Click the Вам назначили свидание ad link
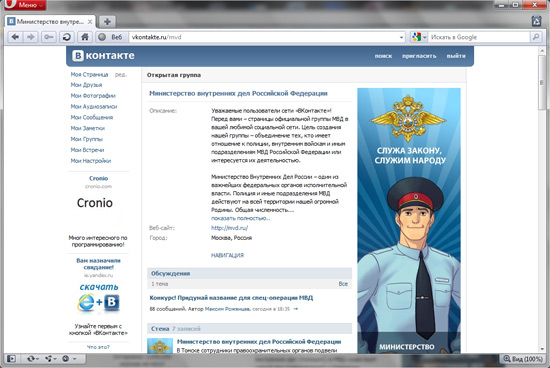 [98, 264]
